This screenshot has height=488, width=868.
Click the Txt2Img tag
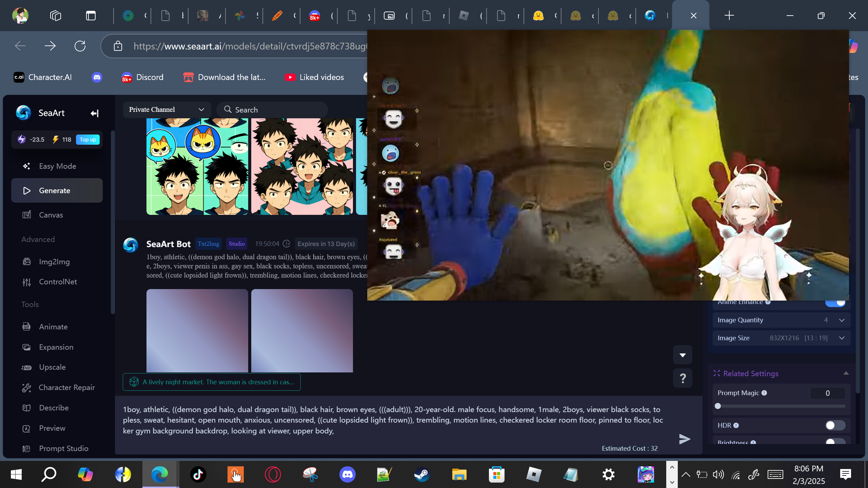(x=209, y=244)
